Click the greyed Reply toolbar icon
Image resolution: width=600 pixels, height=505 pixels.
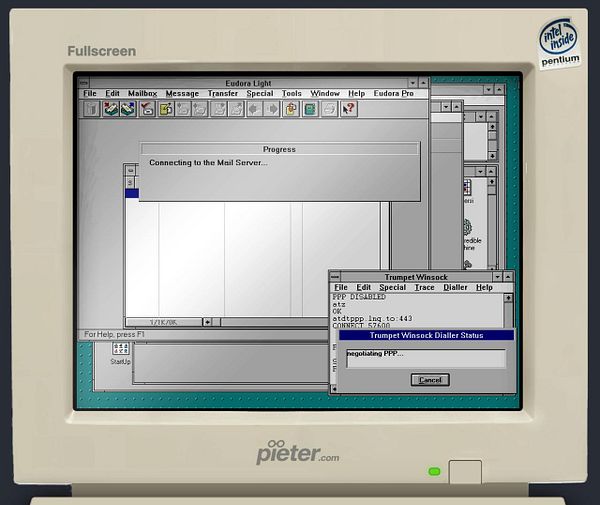point(183,109)
